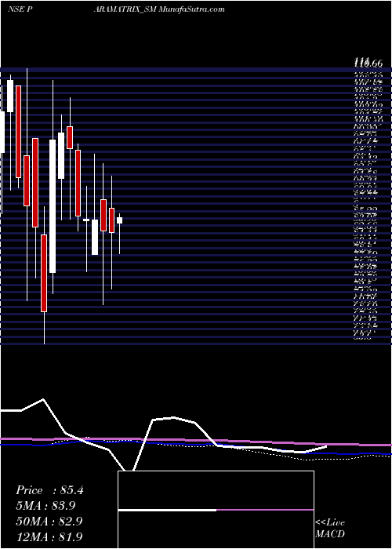Click the 'Price : 85.4' text
The image size is (392, 549).
(x=49, y=490)
